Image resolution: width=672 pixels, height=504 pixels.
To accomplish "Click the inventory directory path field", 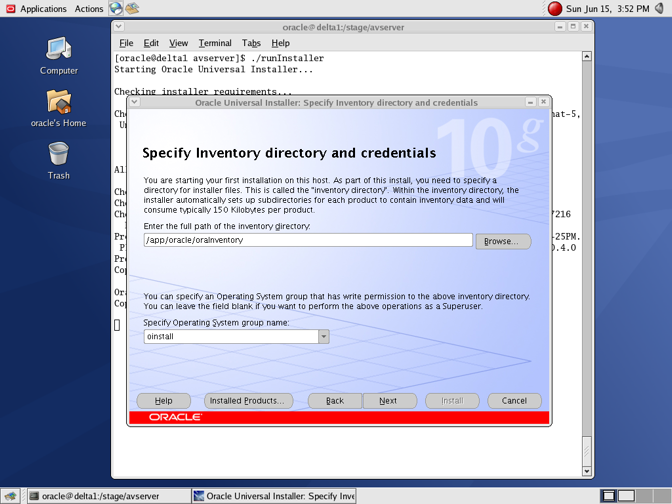I will [308, 240].
